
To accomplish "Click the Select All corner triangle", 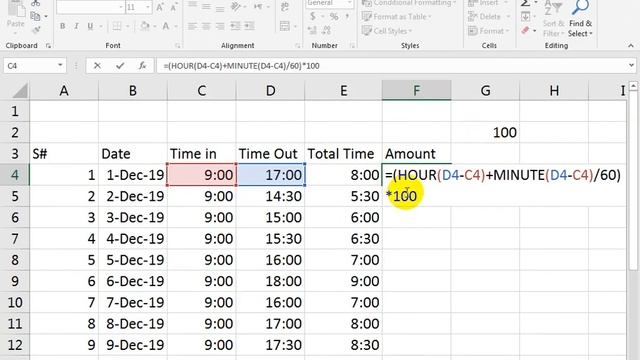I will (19, 91).
